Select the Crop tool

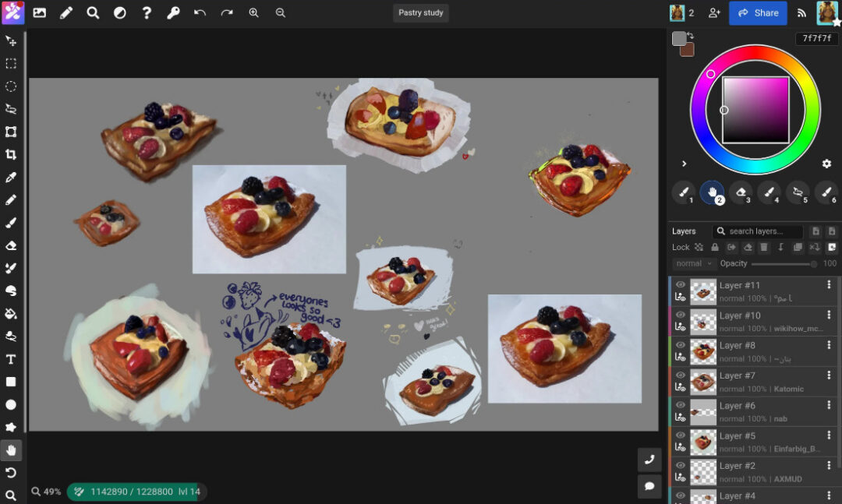[x=11, y=154]
